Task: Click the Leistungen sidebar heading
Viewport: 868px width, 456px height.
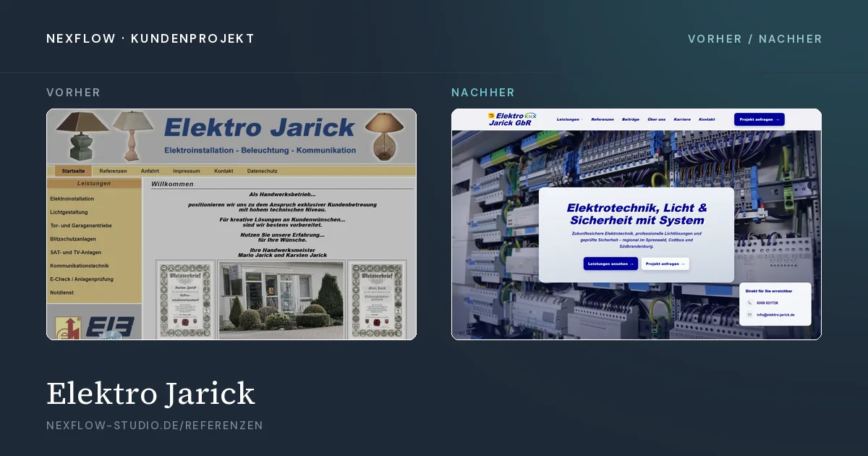Action: pyautogui.click(x=94, y=183)
